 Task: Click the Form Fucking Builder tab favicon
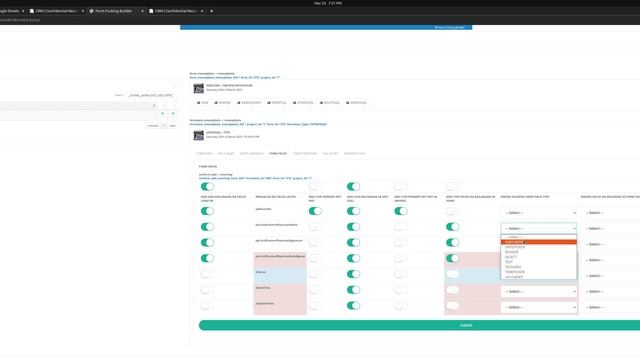[91, 11]
